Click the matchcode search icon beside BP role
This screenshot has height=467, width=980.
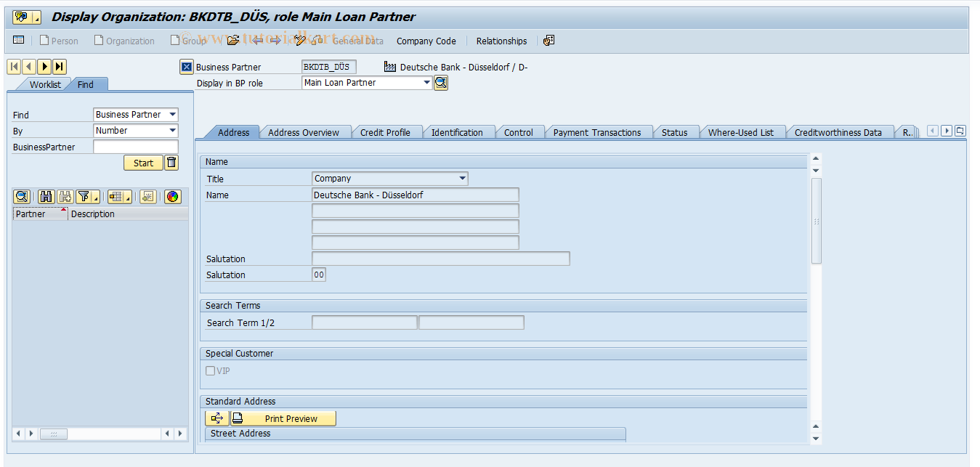click(441, 82)
